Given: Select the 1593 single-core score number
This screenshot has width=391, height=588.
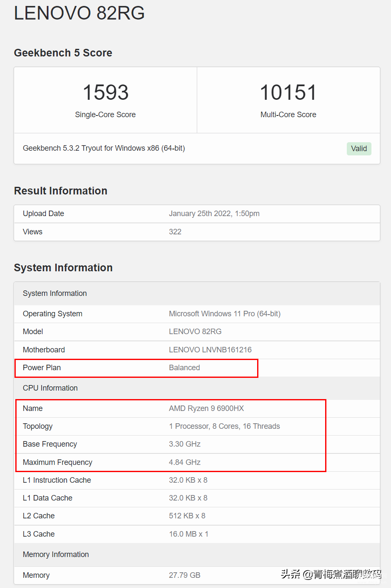Looking at the screenshot, I should point(105,93).
